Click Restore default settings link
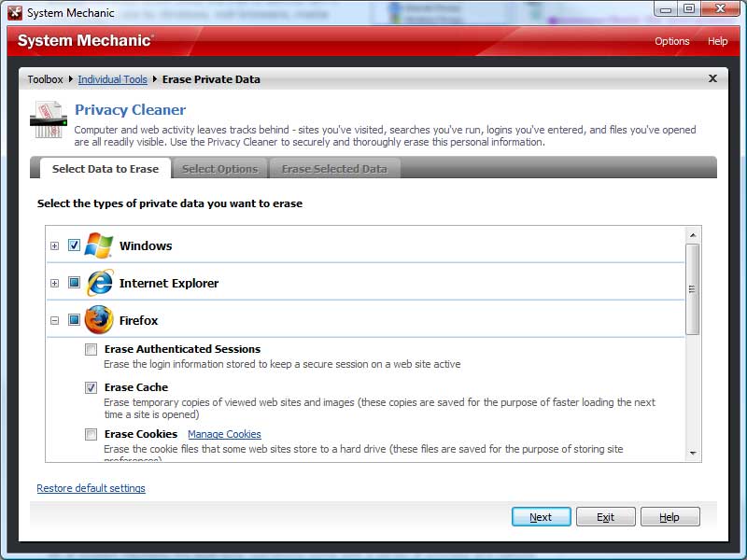This screenshot has height=560, width=747. [91, 488]
